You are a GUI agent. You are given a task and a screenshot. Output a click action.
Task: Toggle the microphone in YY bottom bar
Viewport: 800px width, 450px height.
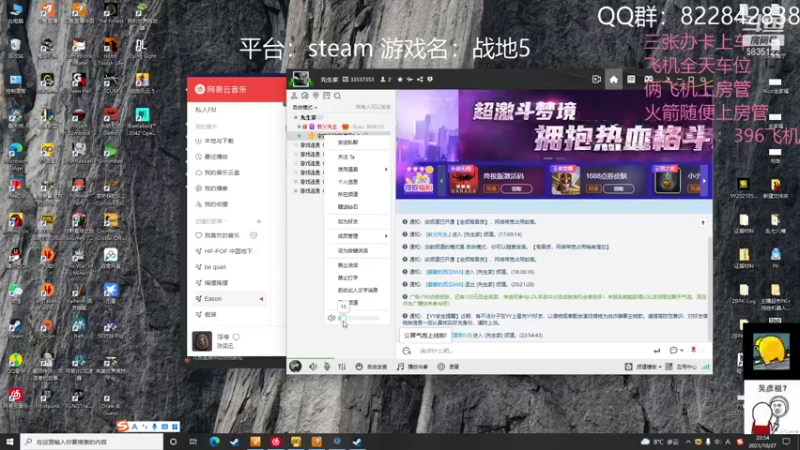(327, 367)
